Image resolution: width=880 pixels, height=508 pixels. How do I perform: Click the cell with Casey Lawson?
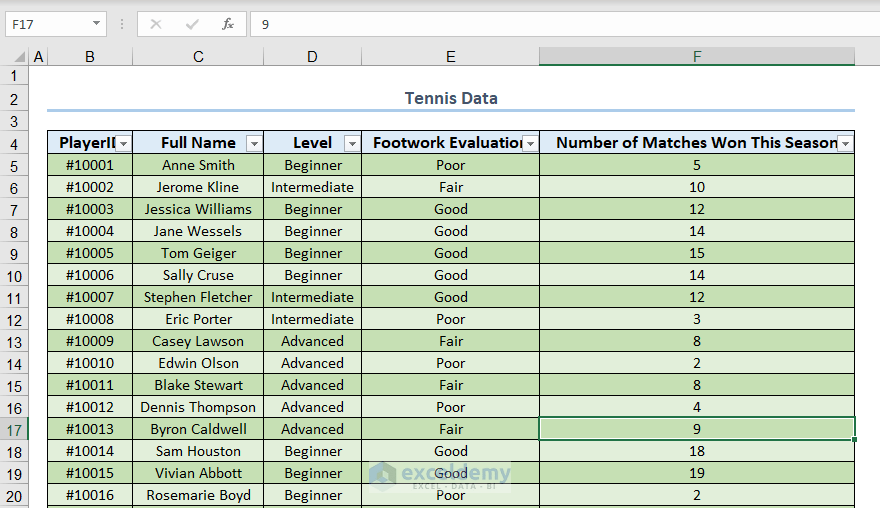coord(198,341)
